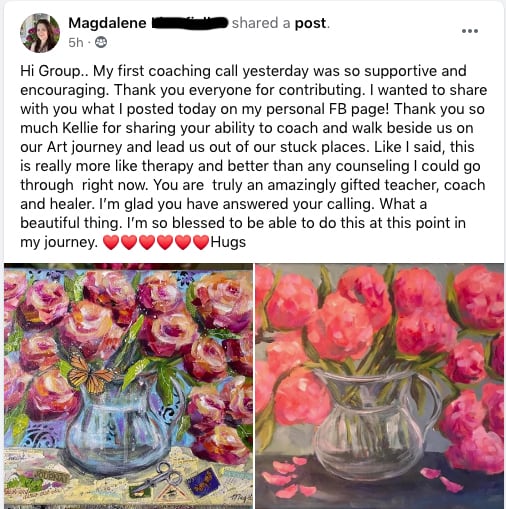Open the pink peonies painting
The image size is (506, 509).
tap(379, 386)
